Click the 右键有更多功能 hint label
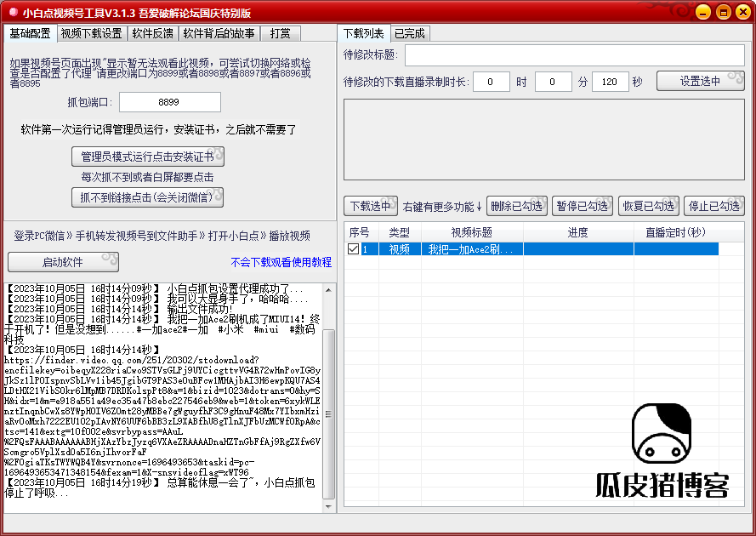The width and height of the screenshot is (756, 536). (x=442, y=207)
